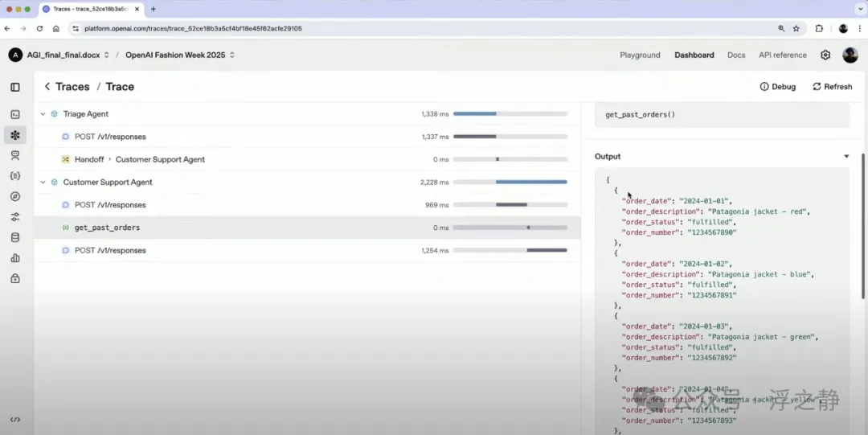Open the user profile avatar

[x=850, y=55]
